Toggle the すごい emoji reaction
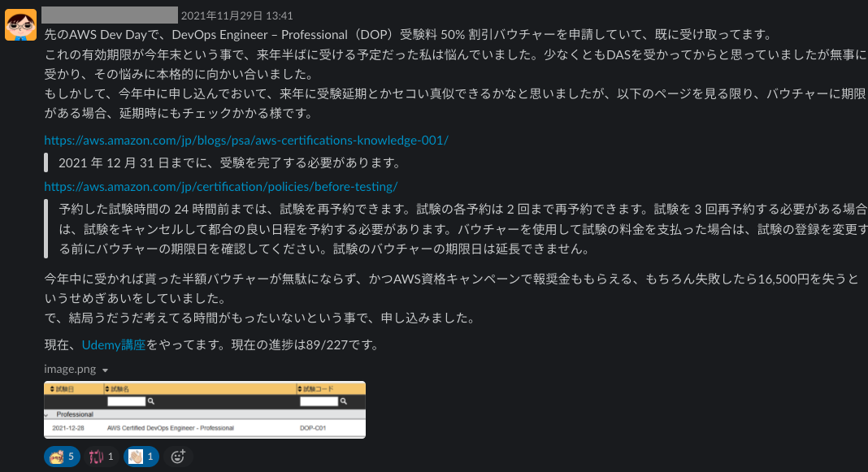The image size is (868, 472). [x=101, y=456]
